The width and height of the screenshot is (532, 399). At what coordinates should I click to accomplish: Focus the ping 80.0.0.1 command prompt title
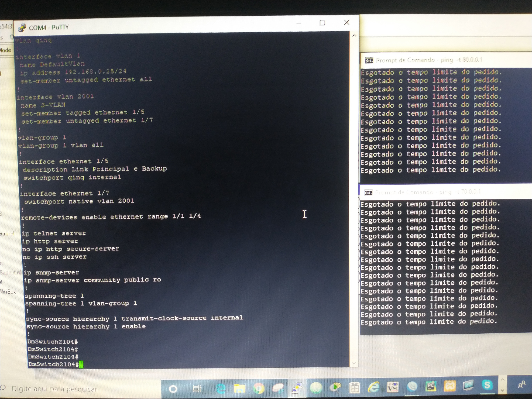pos(429,60)
